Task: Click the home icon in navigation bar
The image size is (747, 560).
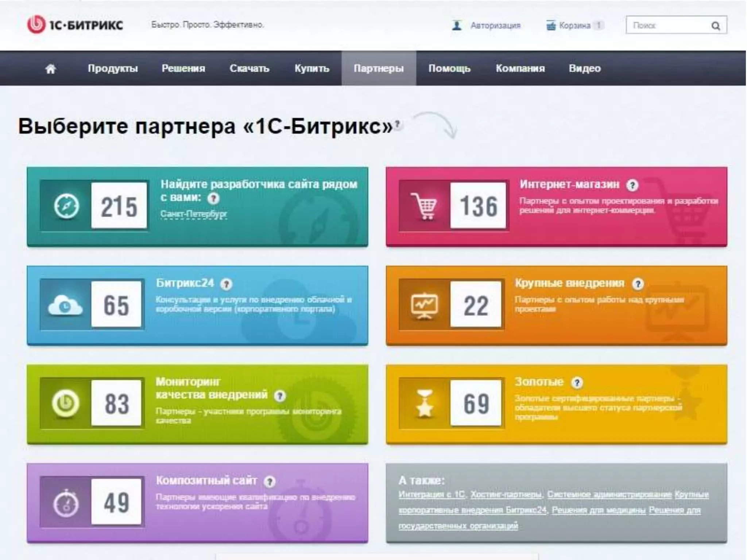Action: tap(51, 69)
